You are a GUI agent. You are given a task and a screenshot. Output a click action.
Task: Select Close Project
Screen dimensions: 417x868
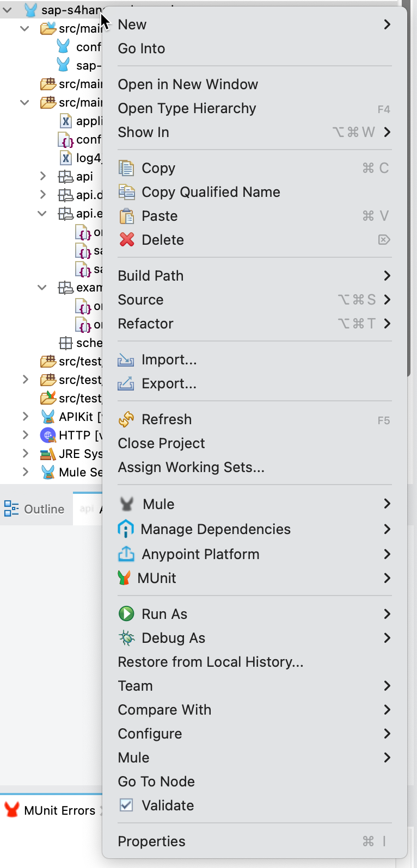coord(255,443)
